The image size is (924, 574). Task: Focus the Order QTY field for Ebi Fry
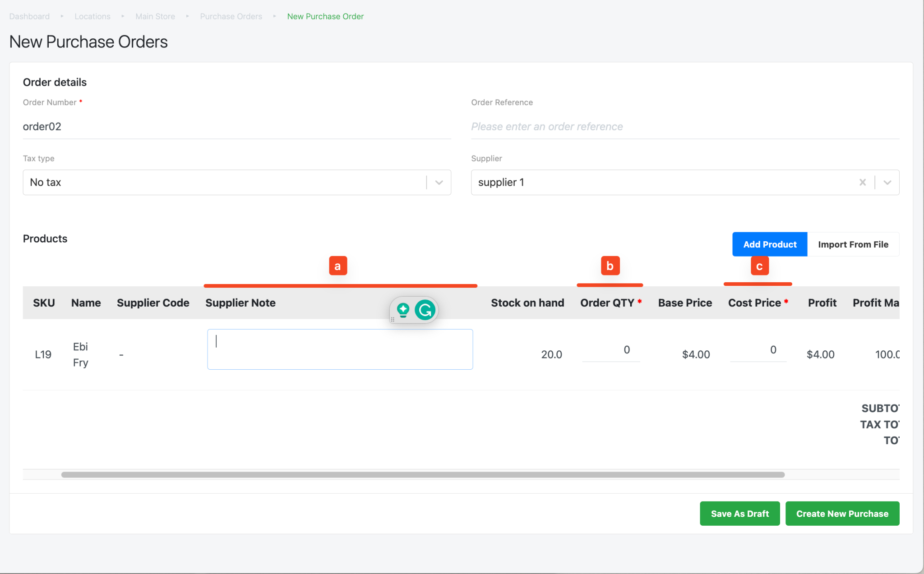coord(611,350)
